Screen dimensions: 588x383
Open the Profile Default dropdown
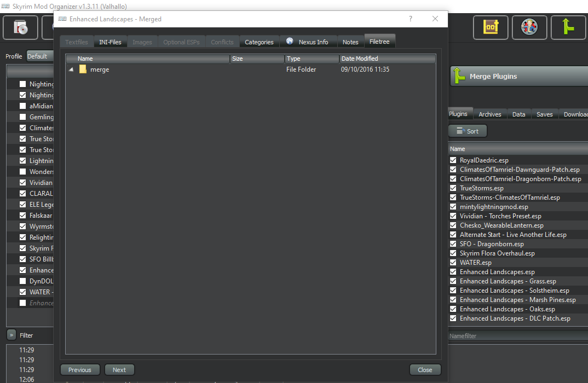pos(40,56)
